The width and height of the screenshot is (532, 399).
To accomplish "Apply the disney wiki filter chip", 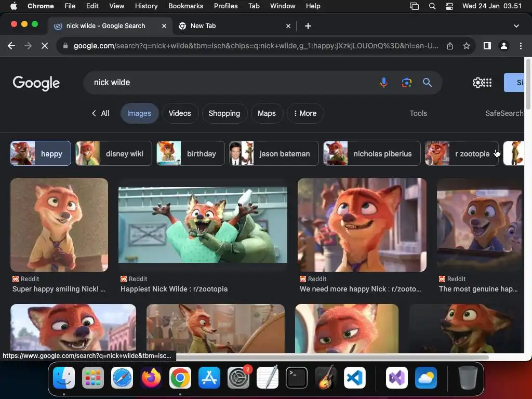I will point(114,153).
